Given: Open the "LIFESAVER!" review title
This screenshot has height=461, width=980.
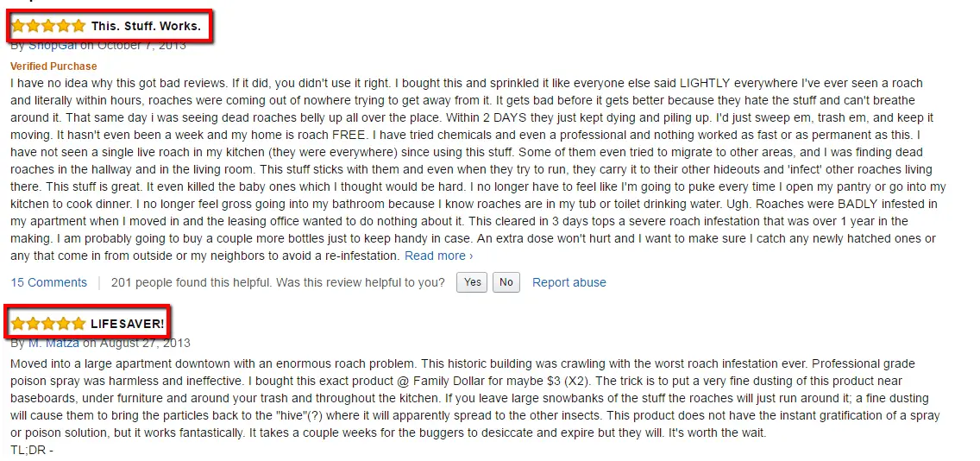Looking at the screenshot, I should pos(128,324).
